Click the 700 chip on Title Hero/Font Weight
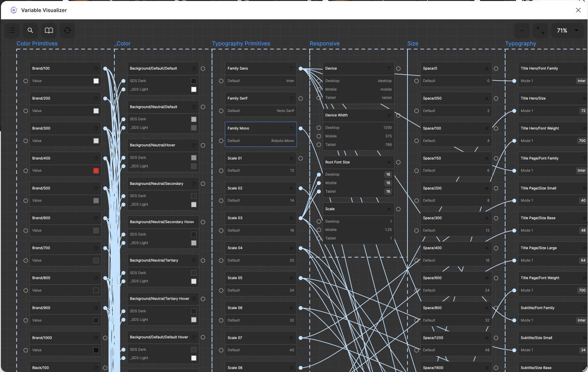 tap(582, 140)
